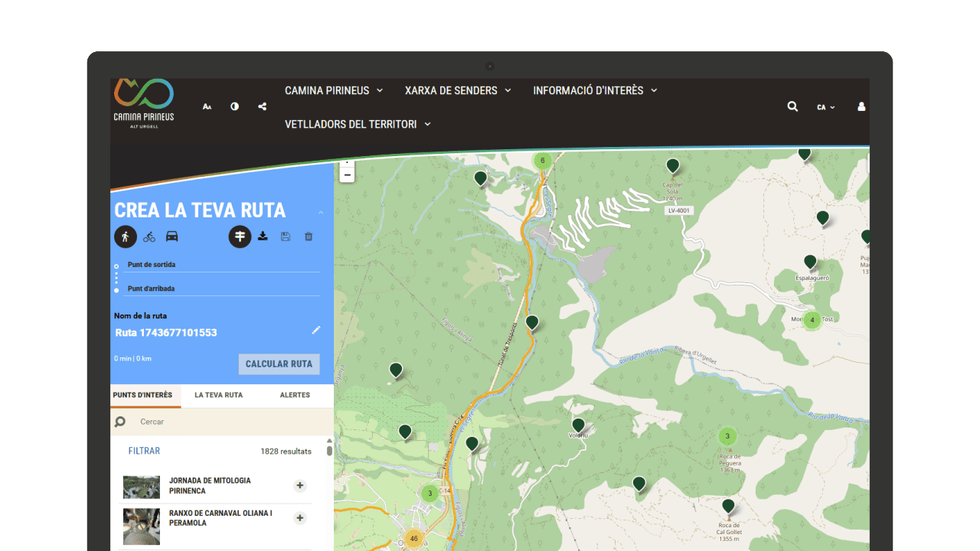Open the CA language dropdown
980x551 pixels.
(x=825, y=107)
